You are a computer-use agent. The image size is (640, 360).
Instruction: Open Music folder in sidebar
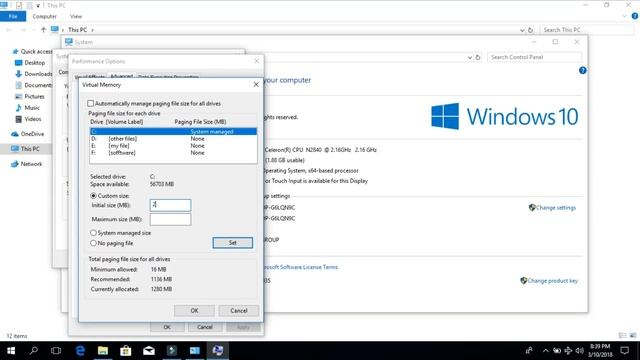click(x=27, y=108)
